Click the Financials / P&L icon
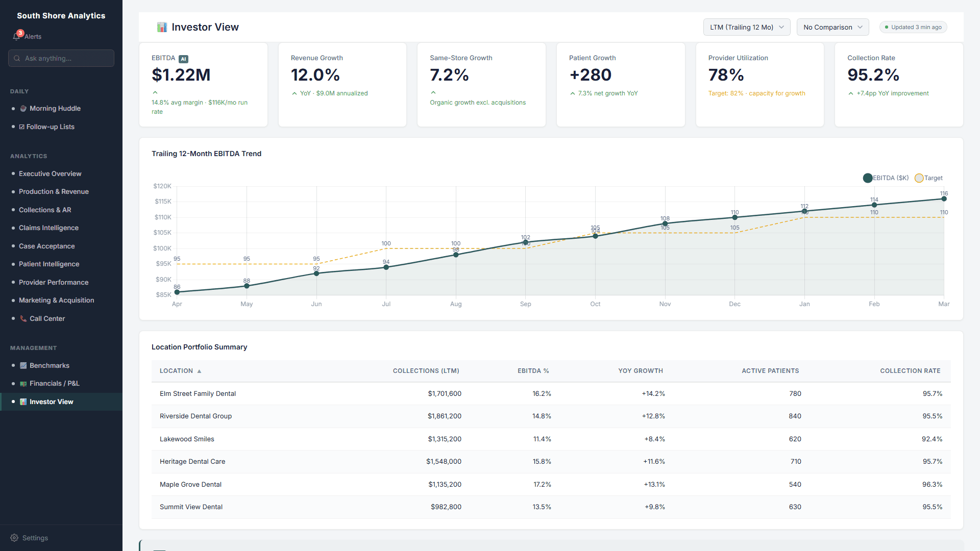980x551 pixels. 23,384
